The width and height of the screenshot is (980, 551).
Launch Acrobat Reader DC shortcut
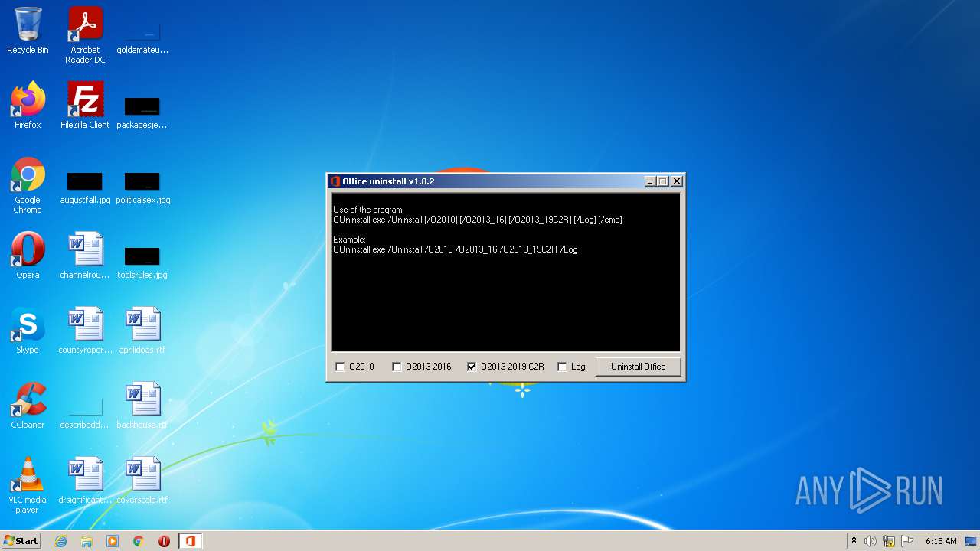point(85,35)
